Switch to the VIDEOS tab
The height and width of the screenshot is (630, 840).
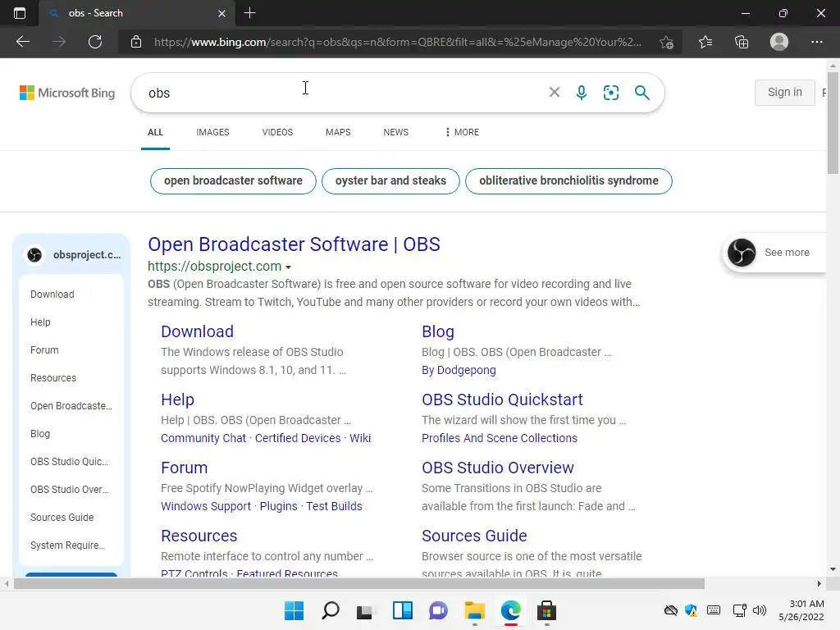pos(277,132)
